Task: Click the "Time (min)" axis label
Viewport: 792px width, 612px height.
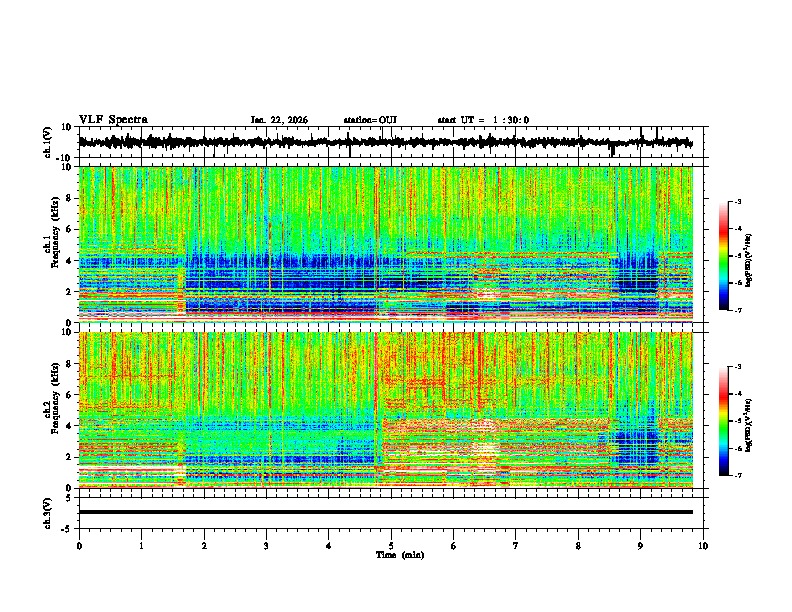Action: coord(400,555)
